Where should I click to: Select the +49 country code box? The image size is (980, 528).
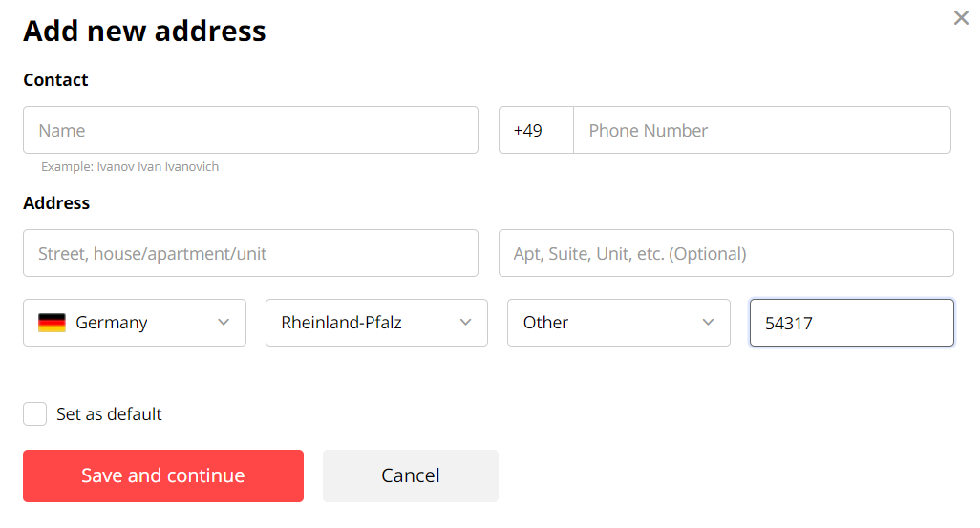(x=536, y=130)
